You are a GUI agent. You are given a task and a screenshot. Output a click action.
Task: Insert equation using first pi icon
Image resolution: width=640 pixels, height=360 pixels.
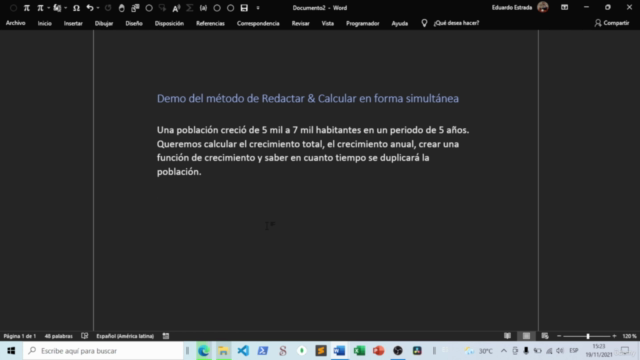pos(27,8)
